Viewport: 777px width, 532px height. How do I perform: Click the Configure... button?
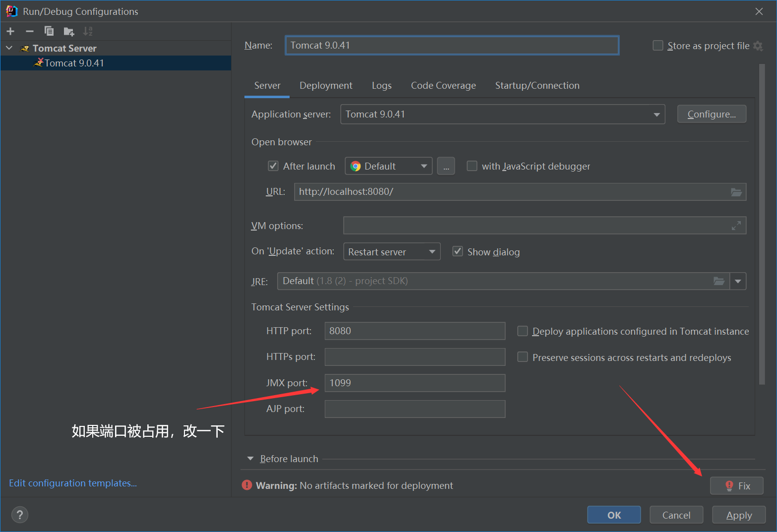click(x=712, y=114)
